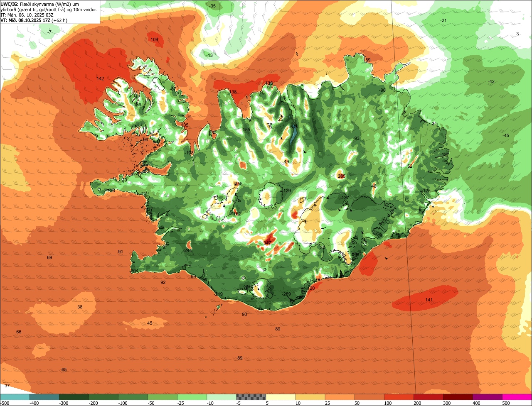Click the gray checkered swatch between -5 and 5
This screenshot has width=532, height=406.
tap(251, 396)
